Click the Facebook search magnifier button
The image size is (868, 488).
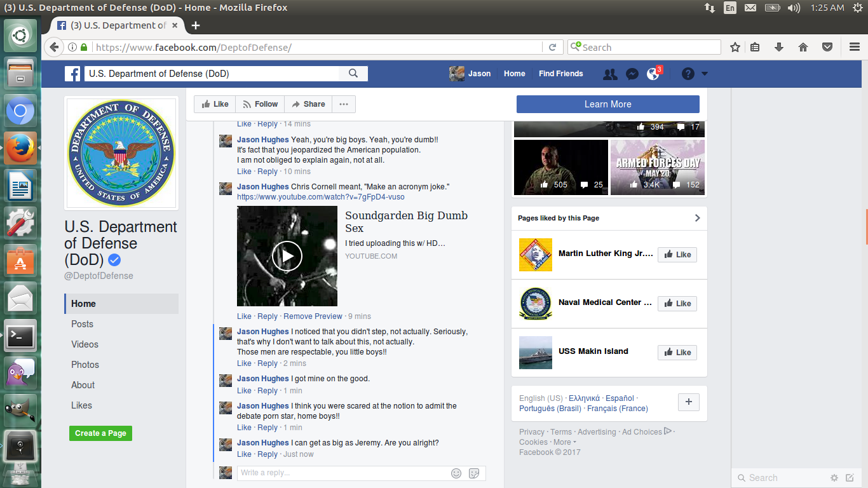[353, 74]
